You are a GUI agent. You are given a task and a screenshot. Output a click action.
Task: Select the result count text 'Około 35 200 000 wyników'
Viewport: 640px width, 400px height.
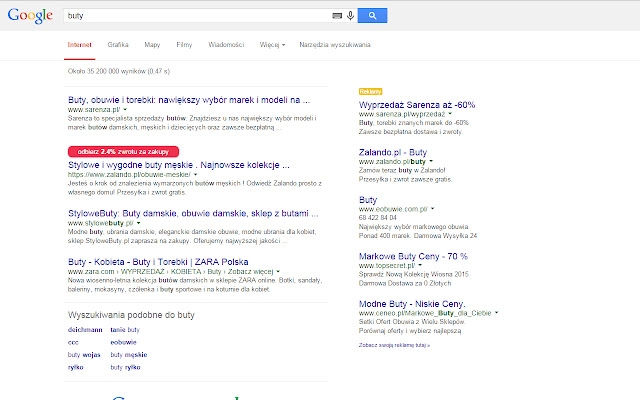point(107,71)
